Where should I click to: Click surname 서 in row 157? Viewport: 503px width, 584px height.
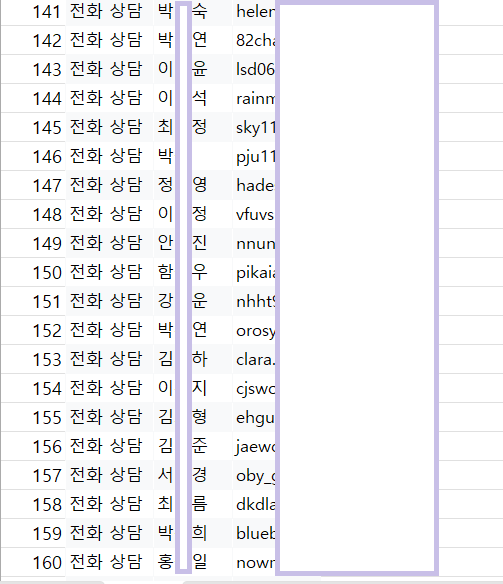click(x=165, y=475)
